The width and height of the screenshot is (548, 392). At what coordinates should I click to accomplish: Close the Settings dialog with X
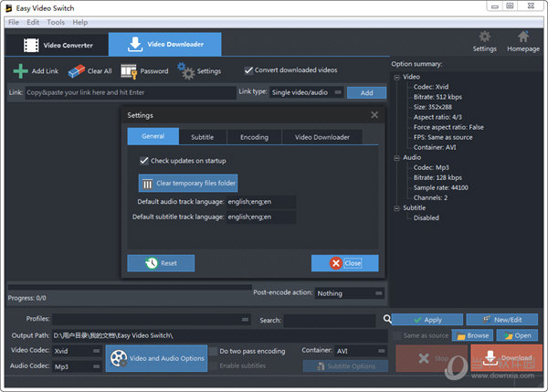click(x=374, y=115)
